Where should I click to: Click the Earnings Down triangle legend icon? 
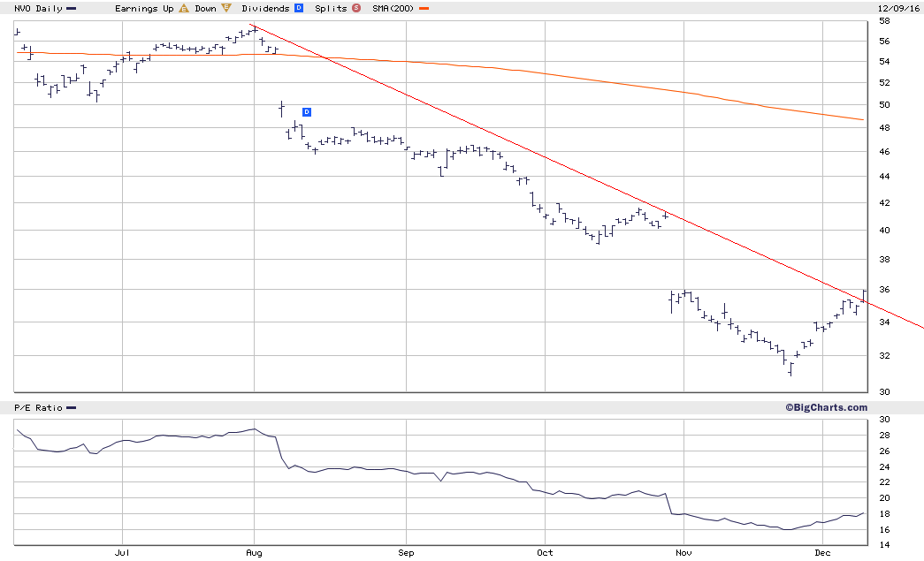point(226,8)
